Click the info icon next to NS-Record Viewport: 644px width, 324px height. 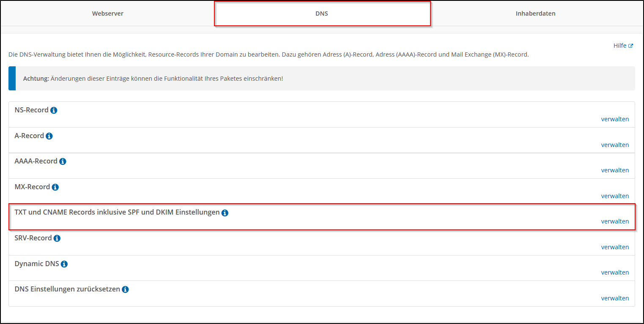click(54, 110)
